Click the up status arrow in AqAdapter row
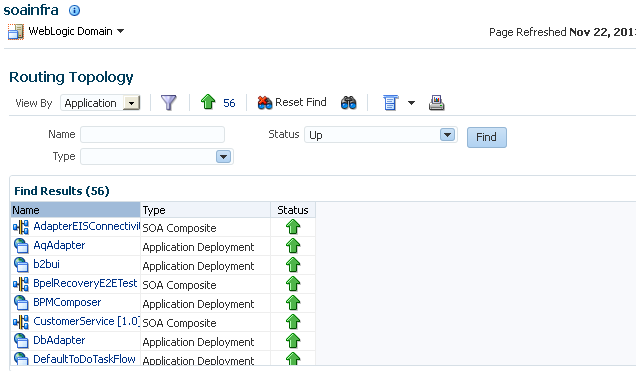 pos(293,246)
